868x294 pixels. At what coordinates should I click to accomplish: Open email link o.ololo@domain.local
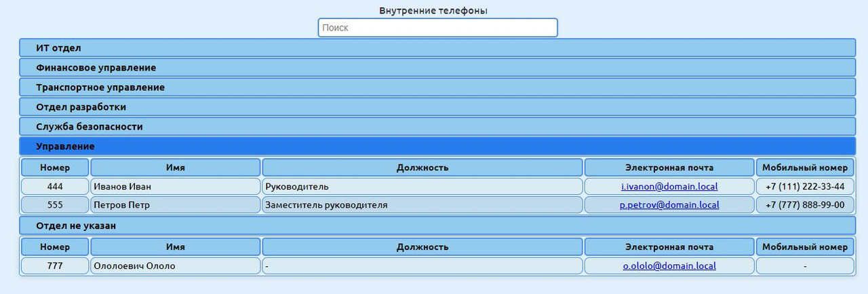(x=669, y=266)
